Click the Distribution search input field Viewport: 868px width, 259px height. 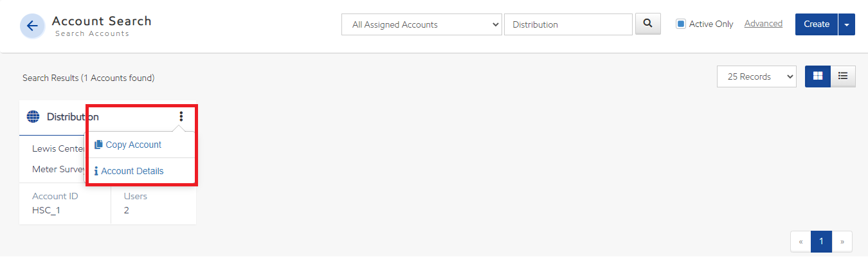(x=568, y=24)
